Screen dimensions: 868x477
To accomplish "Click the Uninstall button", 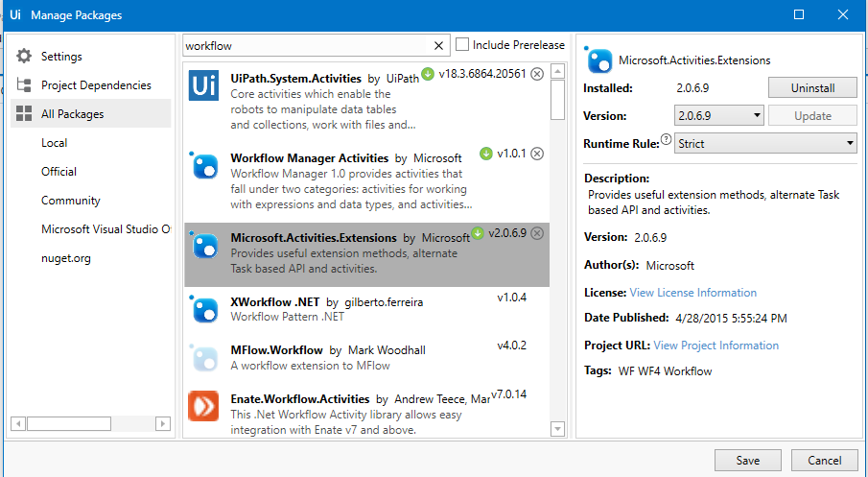I will (812, 87).
